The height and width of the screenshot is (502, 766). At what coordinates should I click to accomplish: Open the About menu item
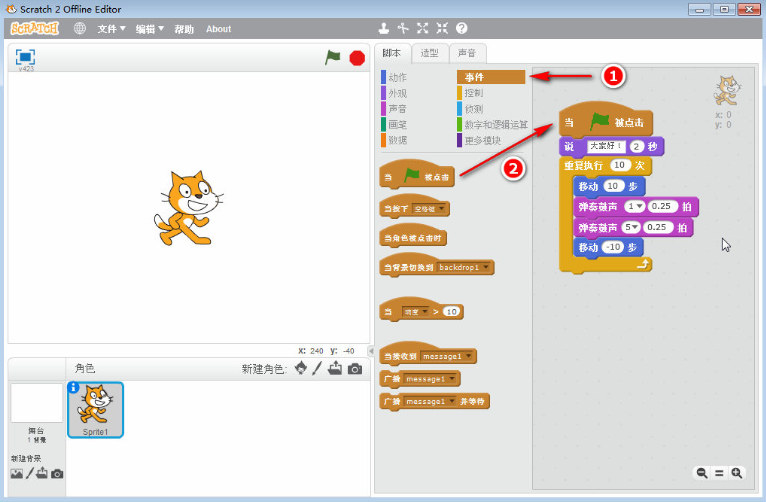point(218,29)
